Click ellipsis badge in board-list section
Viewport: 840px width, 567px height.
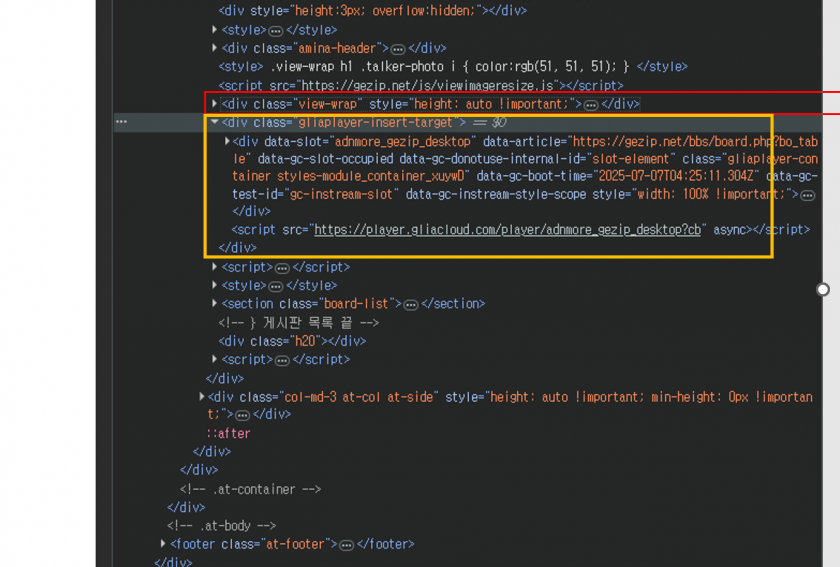click(x=411, y=304)
